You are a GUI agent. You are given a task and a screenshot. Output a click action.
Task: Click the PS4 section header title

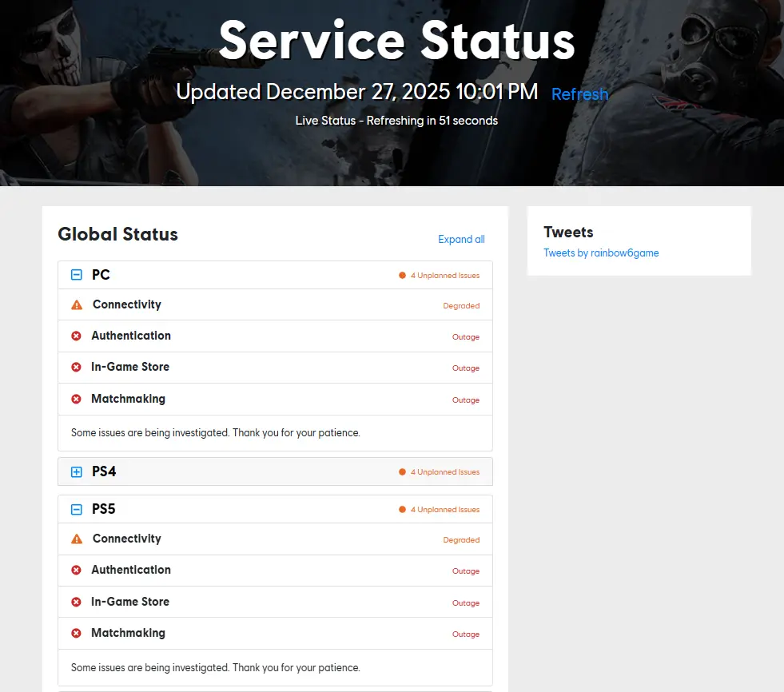104,472
